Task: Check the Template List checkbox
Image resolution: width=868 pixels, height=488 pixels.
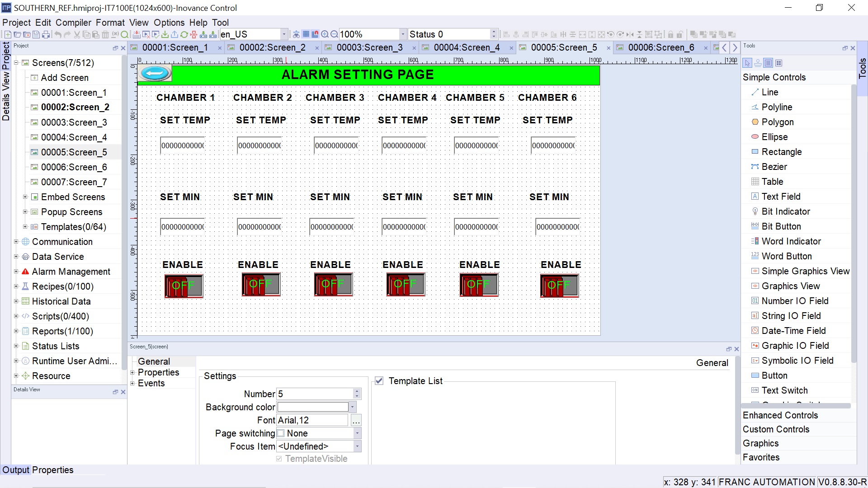Action: click(379, 381)
